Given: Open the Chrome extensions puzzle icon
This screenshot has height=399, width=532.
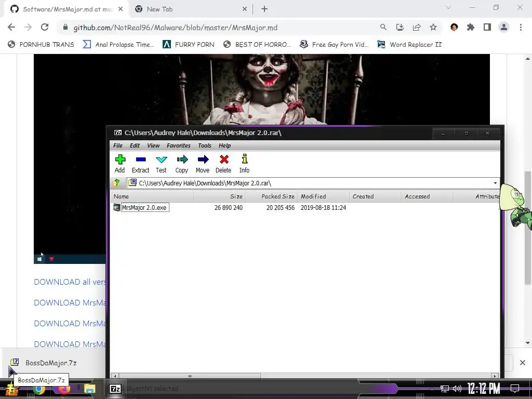Looking at the screenshot, I should point(471,28).
